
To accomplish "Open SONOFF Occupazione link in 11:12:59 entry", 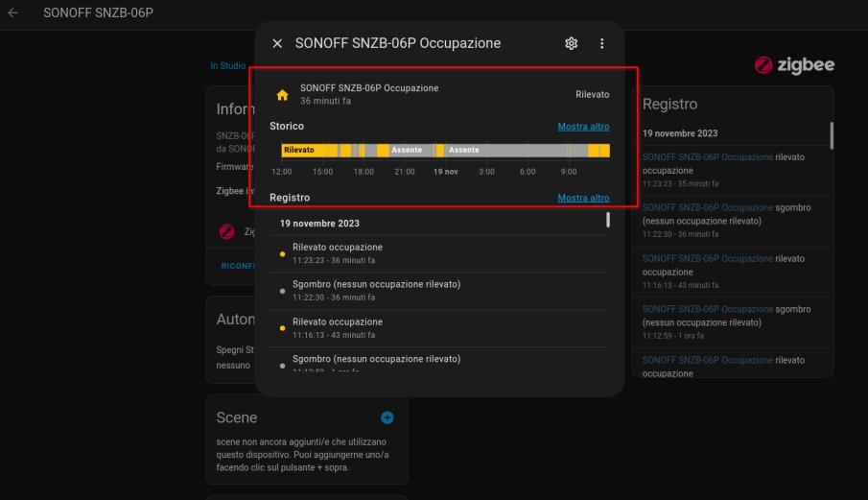I will (708, 309).
